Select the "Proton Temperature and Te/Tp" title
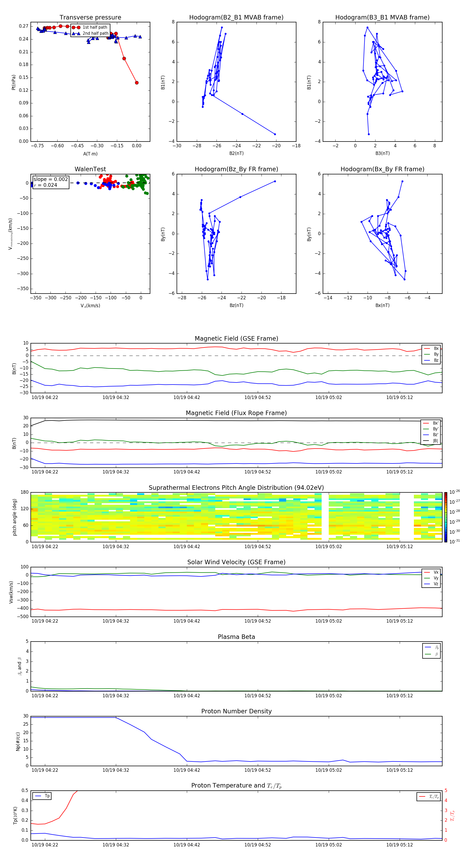Viewport: 473px width, 868px height. [236, 785]
